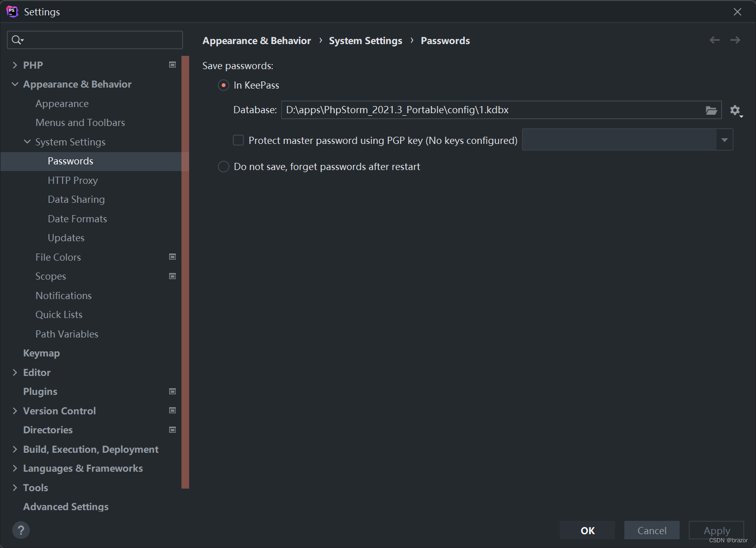
Task: Close the Settings dialog window
Action: (x=738, y=12)
